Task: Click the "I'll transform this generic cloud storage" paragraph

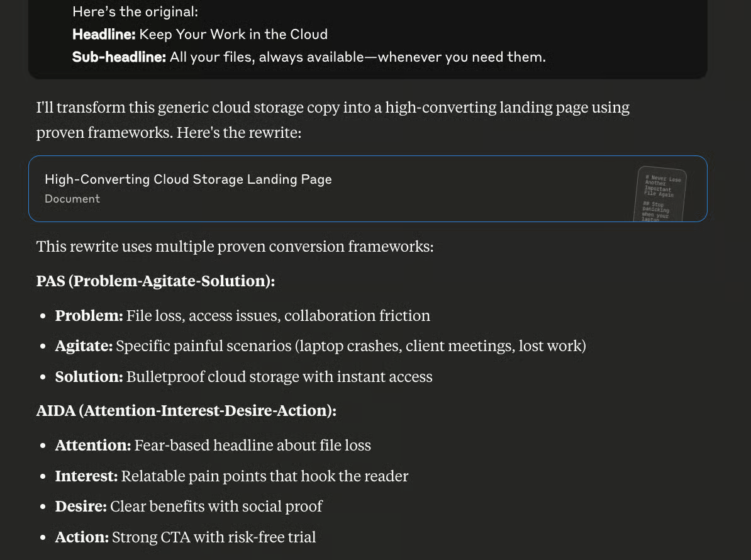Action: [x=333, y=120]
